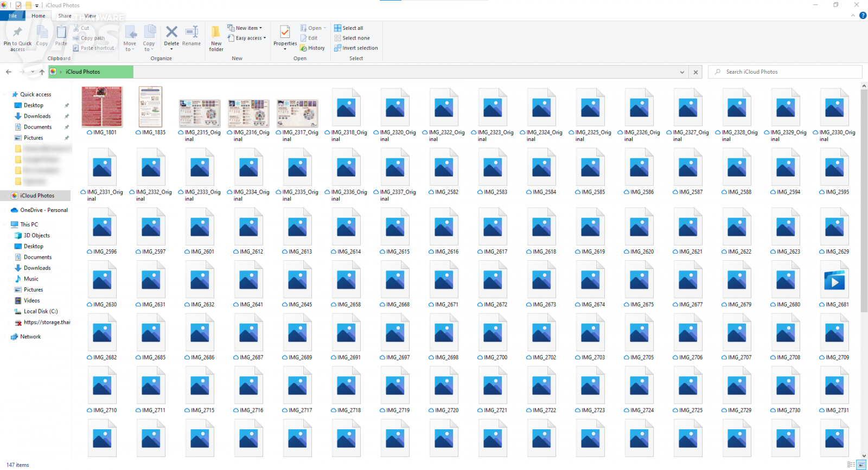Select the IMG_2731 file icon
The height and width of the screenshot is (470, 868).
coord(834,385)
